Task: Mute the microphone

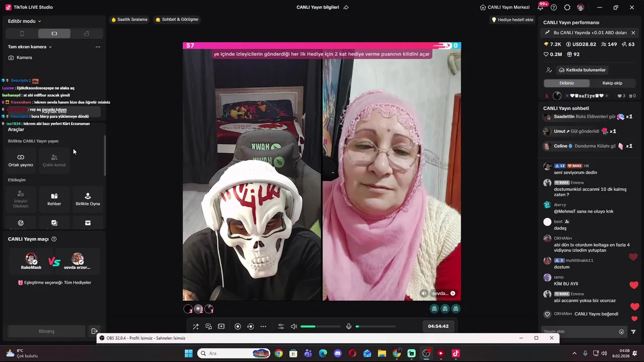Action: coord(349,326)
